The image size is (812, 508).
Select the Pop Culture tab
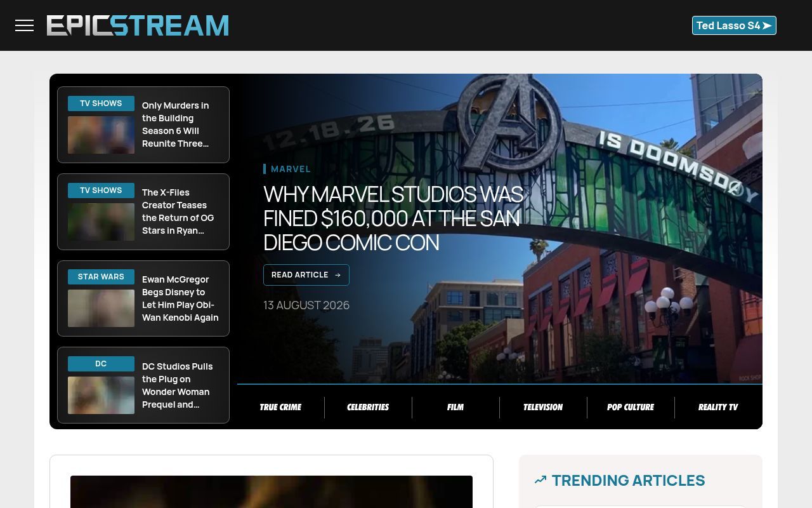coord(631,407)
